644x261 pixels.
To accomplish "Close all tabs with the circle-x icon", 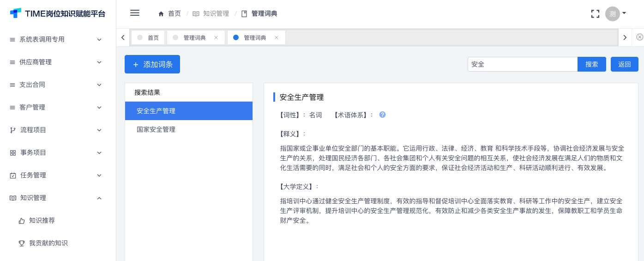I will [639, 37].
